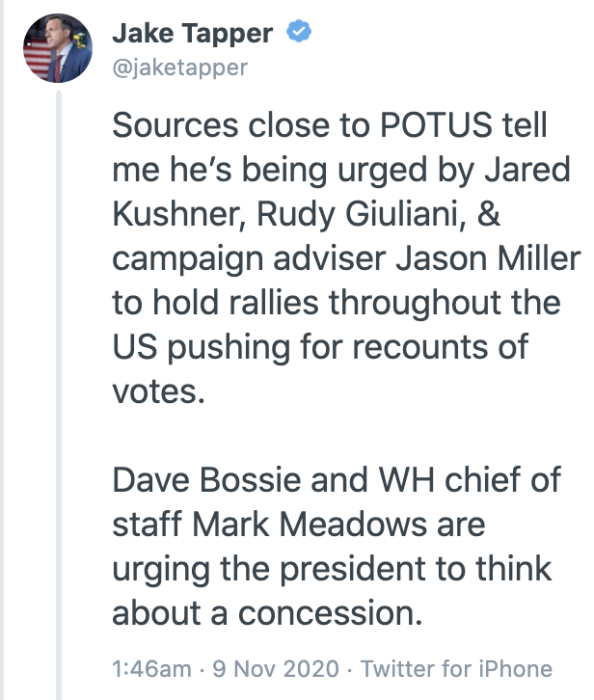The height and width of the screenshot is (700, 594).
Task: Click the 9 Nov 2020 date
Action: pyautogui.click(x=276, y=669)
